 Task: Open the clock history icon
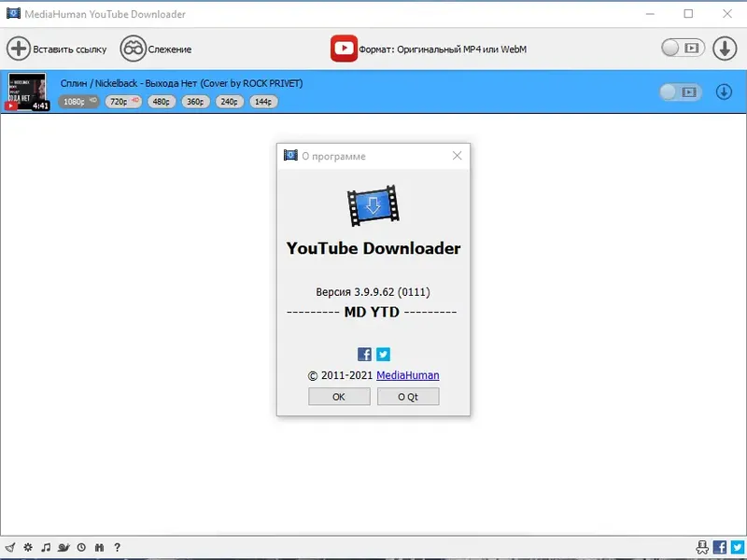pos(81,548)
